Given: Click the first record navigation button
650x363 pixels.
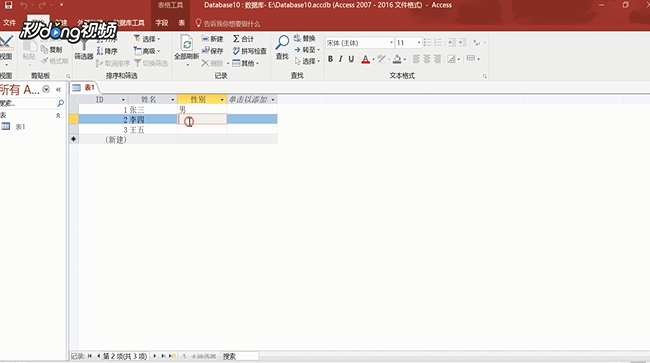Looking at the screenshot, I should (x=90, y=356).
